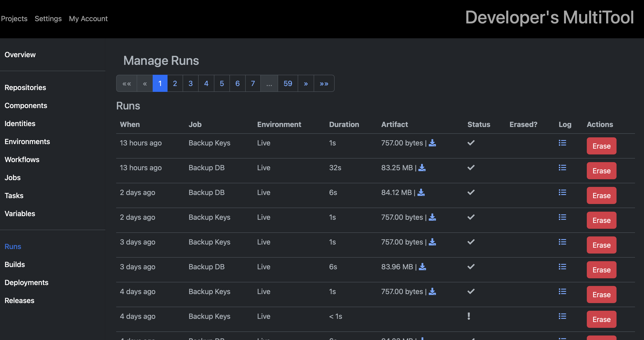Erase the 13 hours ago Backup DB run

(601, 171)
